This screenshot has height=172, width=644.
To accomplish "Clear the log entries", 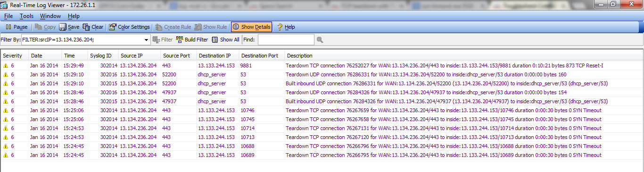I will pos(93,27).
